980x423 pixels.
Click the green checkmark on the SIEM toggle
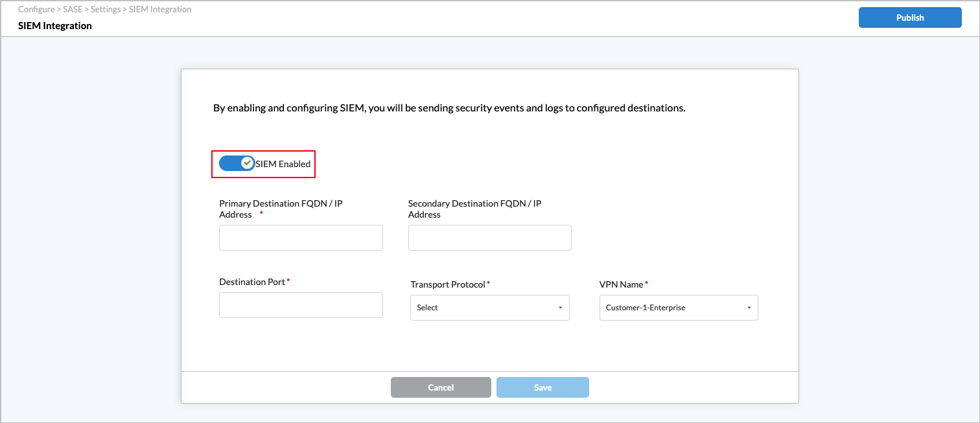pyautogui.click(x=247, y=163)
